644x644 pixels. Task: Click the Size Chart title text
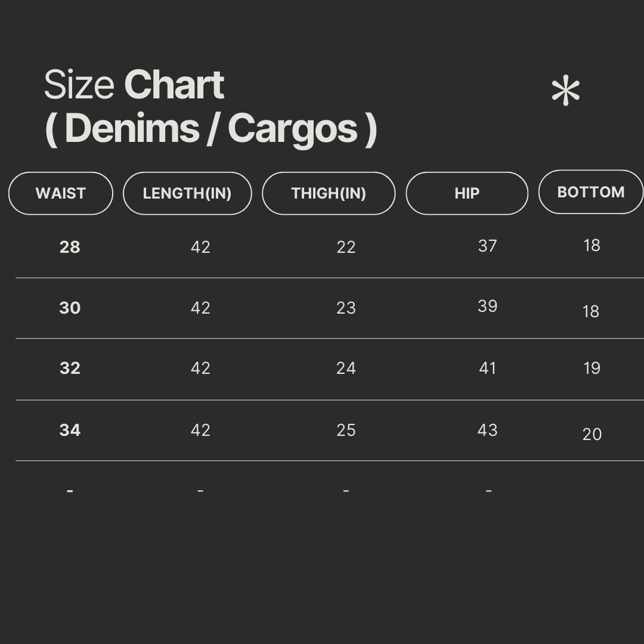point(134,85)
